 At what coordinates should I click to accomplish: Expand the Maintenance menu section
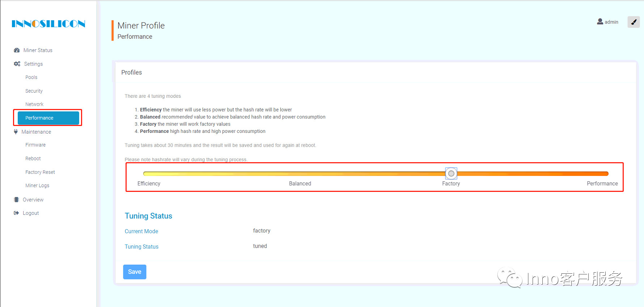click(36, 132)
